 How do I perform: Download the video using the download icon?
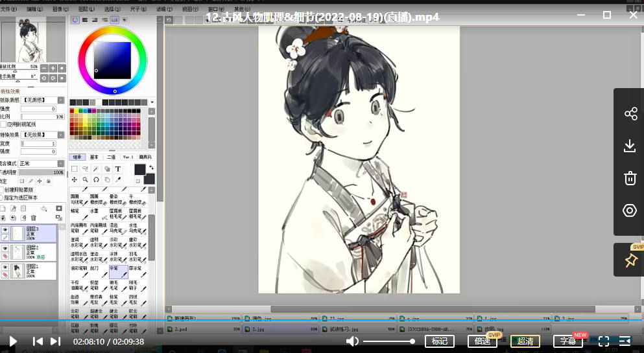(630, 146)
